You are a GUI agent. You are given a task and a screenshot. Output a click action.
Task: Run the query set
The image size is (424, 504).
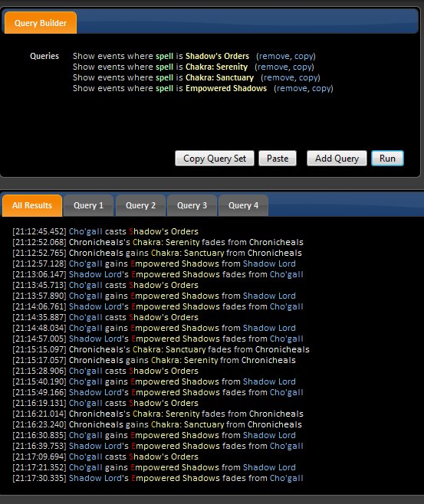(387, 159)
